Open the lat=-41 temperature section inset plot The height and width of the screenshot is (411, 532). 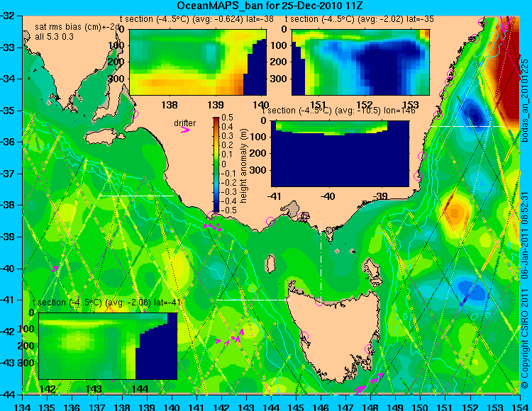coord(108,346)
